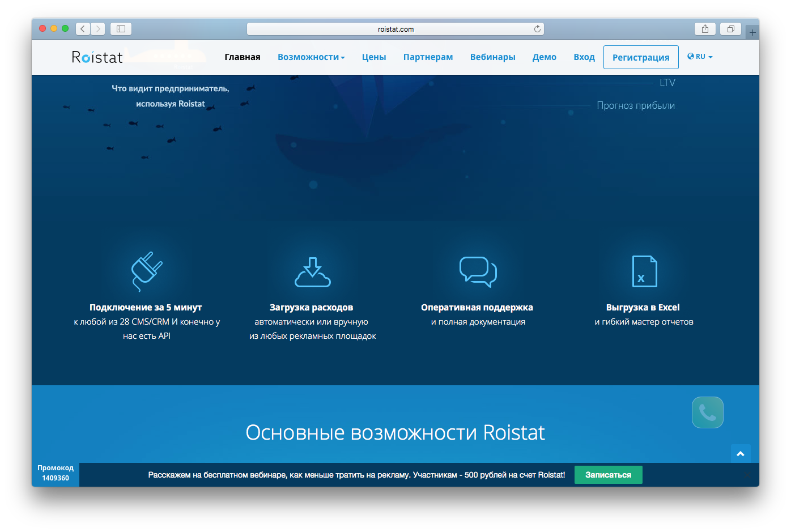This screenshot has height=532, width=791.
Task: Jump to top with up-arrow button
Action: [x=741, y=454]
